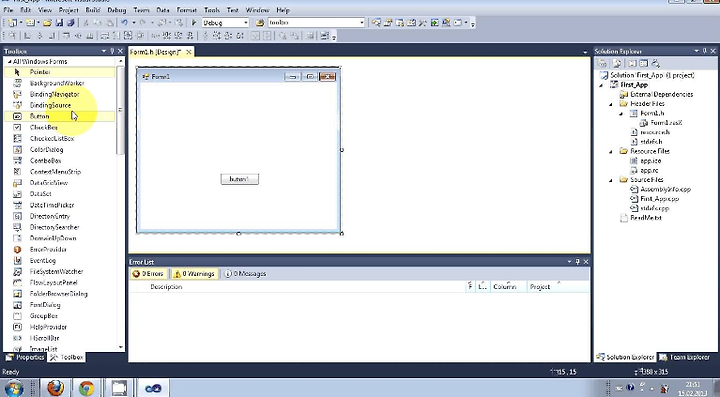
Task: Open Firefox from the Windows taskbar
Action: point(56,388)
